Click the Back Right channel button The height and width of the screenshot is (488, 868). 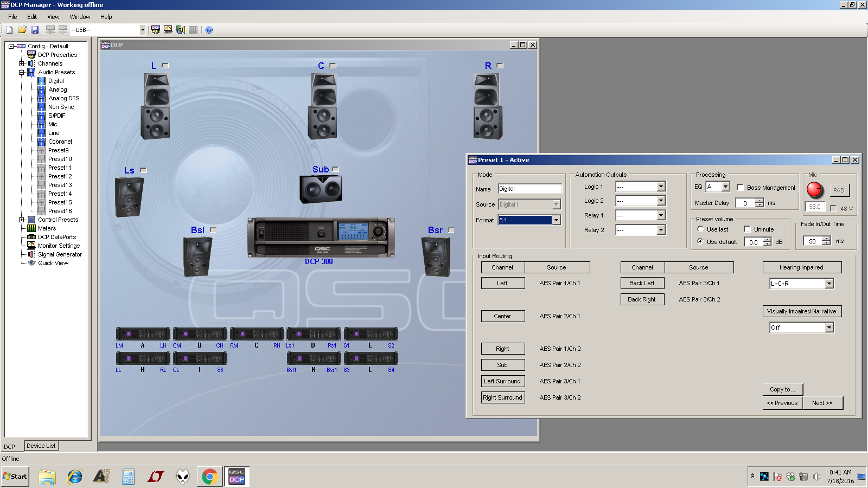click(x=642, y=299)
